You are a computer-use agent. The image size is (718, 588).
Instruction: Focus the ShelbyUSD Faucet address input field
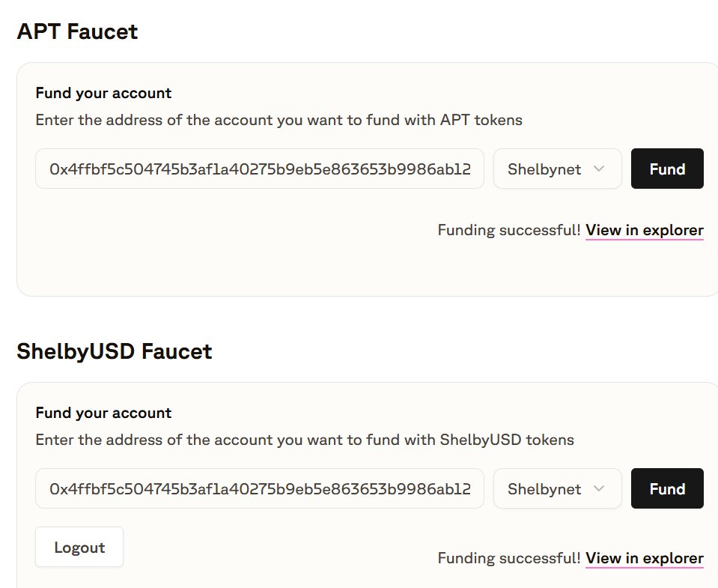point(260,488)
